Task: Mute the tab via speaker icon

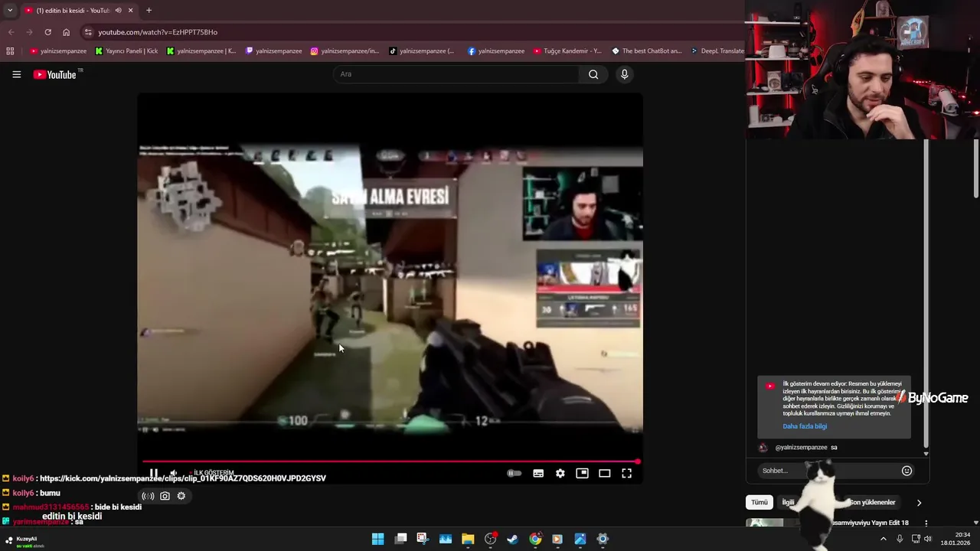Action: click(x=118, y=10)
